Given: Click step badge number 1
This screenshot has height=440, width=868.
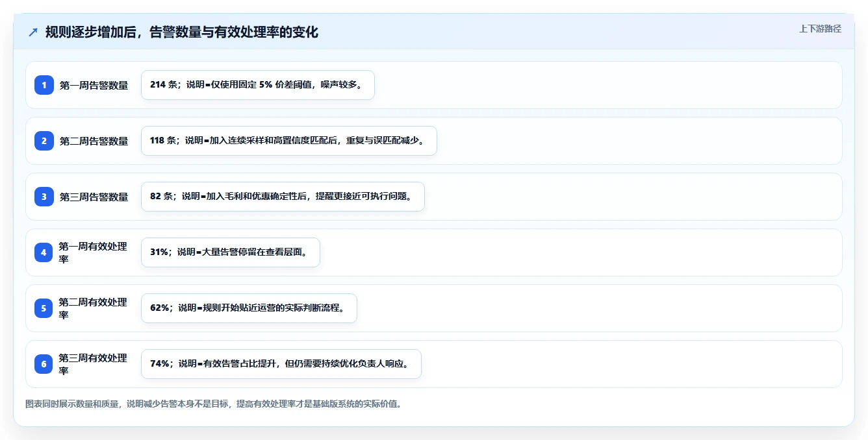Looking at the screenshot, I should [44, 85].
